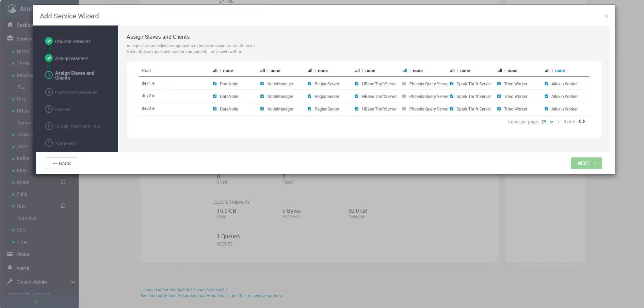Open the Items per page dropdown
This screenshot has width=644, height=308.
coord(547,122)
